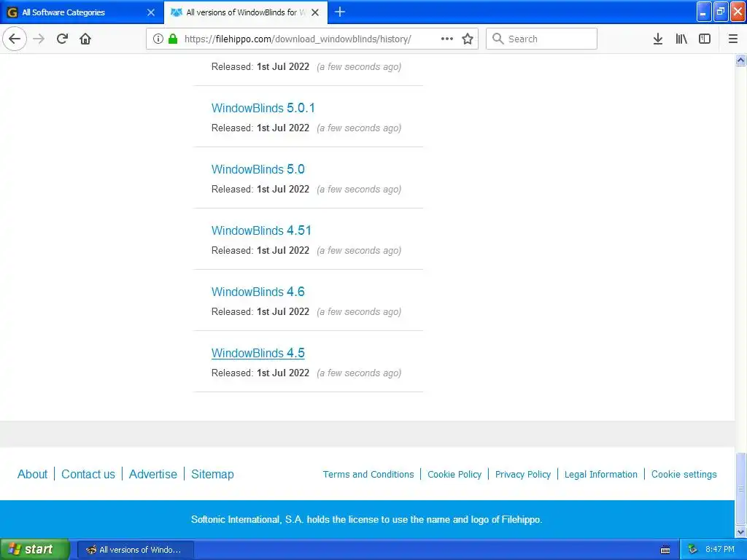Open Cookie settings link
The height and width of the screenshot is (560, 747).
[684, 474]
